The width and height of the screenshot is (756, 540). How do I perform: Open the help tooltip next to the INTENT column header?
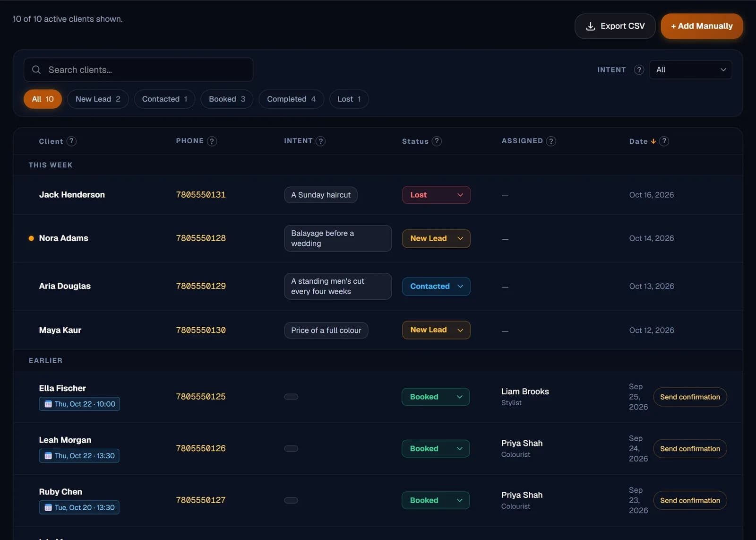(x=320, y=141)
